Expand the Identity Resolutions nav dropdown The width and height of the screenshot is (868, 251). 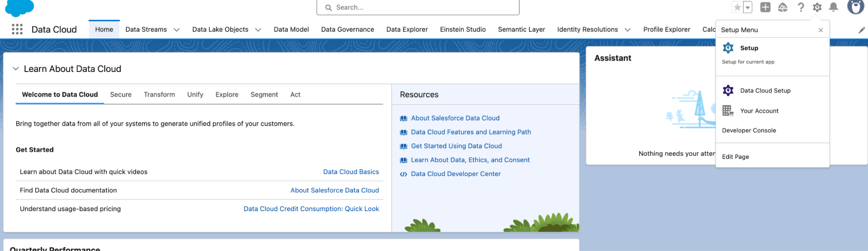(x=627, y=30)
